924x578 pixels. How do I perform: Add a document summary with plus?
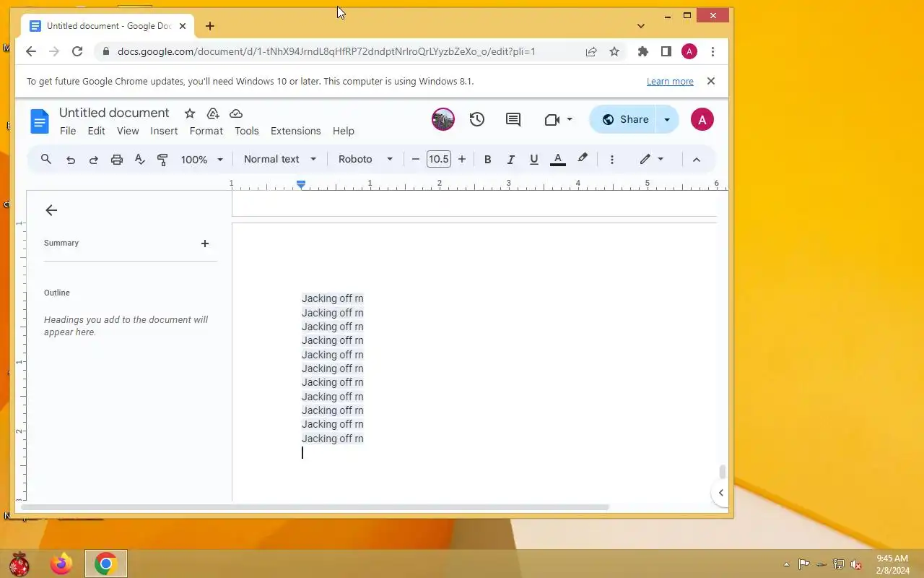(x=205, y=243)
